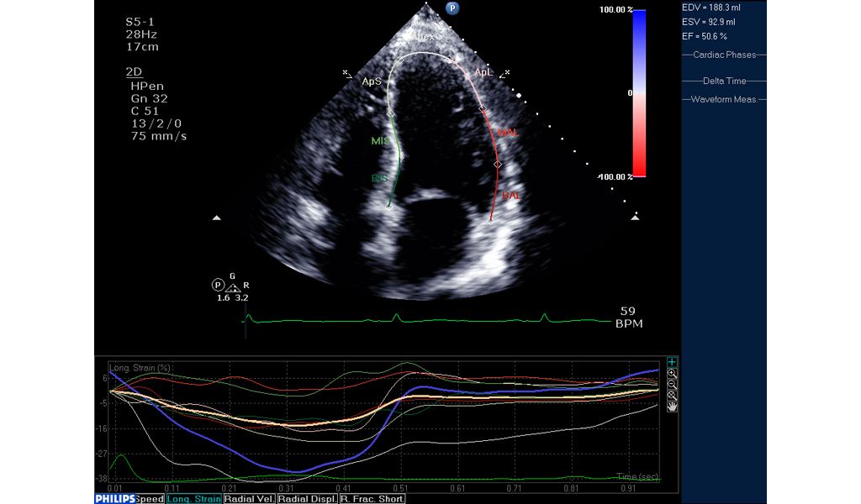
Task: Click the PHILIPS logo
Action: point(115,498)
